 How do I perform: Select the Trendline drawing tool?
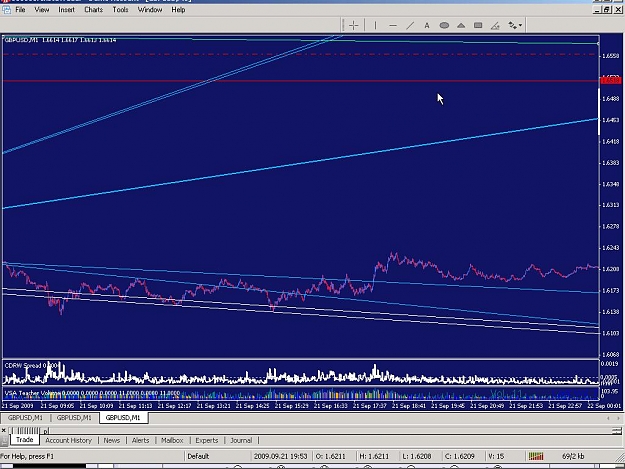click(410, 26)
